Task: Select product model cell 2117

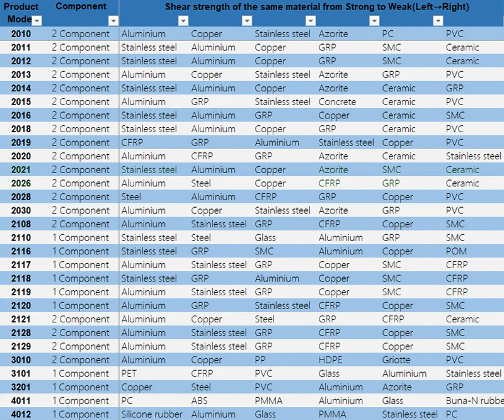Action: [x=21, y=265]
